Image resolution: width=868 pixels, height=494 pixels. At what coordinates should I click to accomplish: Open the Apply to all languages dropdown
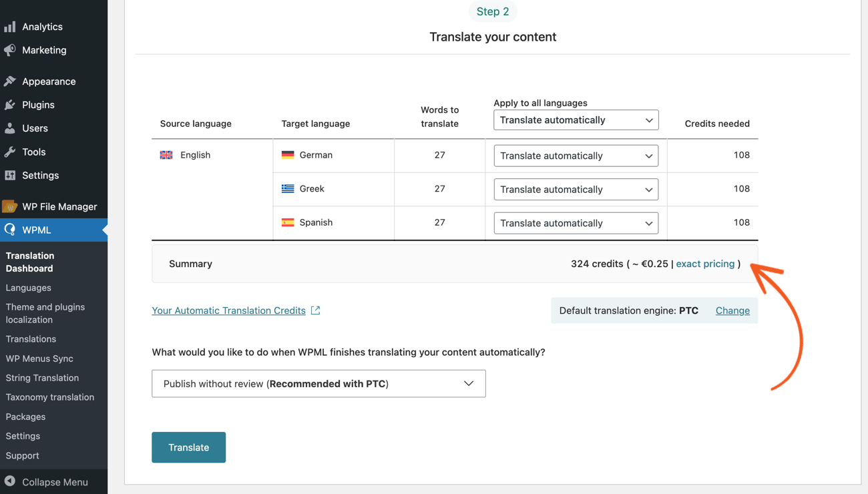point(576,119)
